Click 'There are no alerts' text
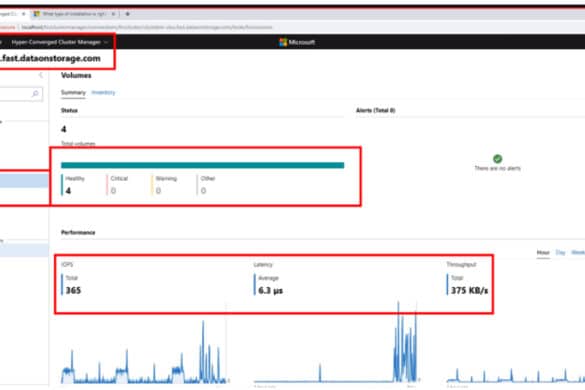 click(497, 168)
